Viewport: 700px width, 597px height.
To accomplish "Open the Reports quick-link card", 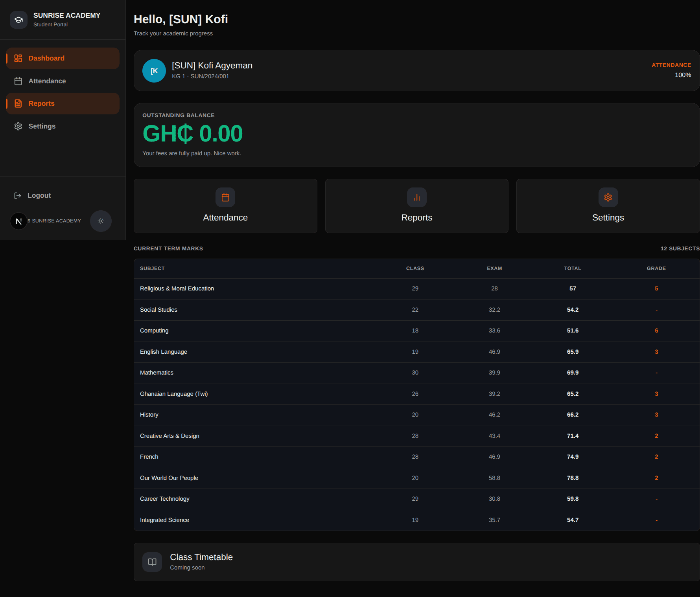I will tap(417, 206).
